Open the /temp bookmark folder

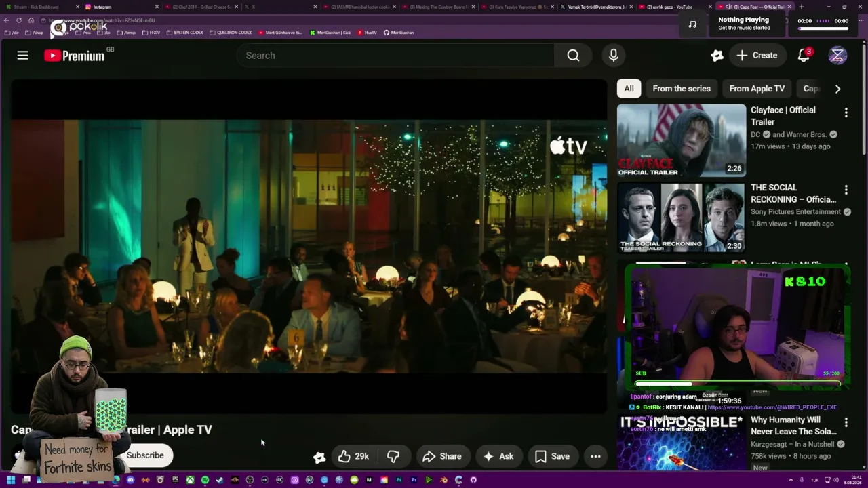pos(127,33)
